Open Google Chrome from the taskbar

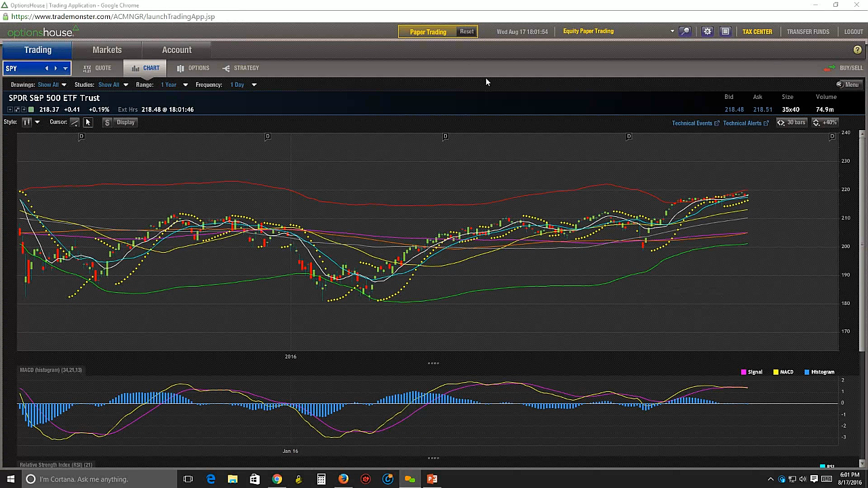pos(277,479)
